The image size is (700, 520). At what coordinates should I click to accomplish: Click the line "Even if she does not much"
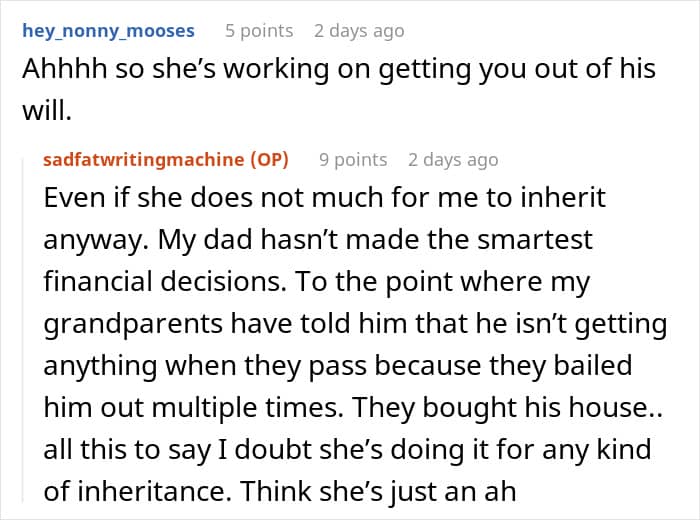coord(324,197)
